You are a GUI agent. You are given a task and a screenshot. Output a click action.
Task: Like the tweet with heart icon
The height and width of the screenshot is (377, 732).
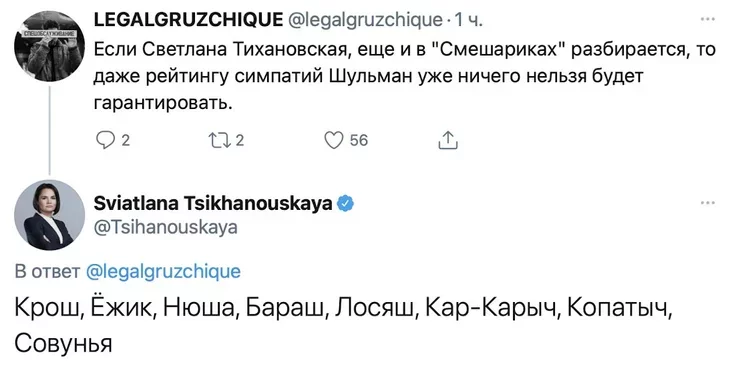(334, 140)
